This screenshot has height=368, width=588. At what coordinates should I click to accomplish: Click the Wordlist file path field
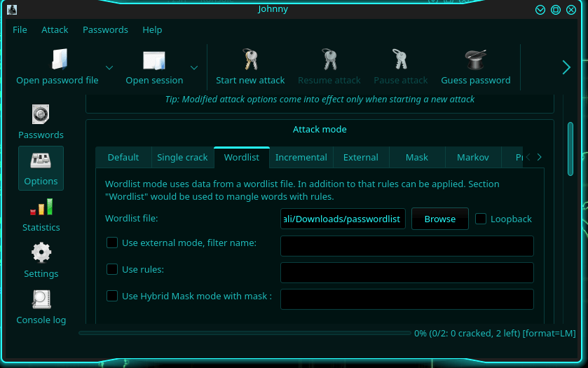click(342, 219)
